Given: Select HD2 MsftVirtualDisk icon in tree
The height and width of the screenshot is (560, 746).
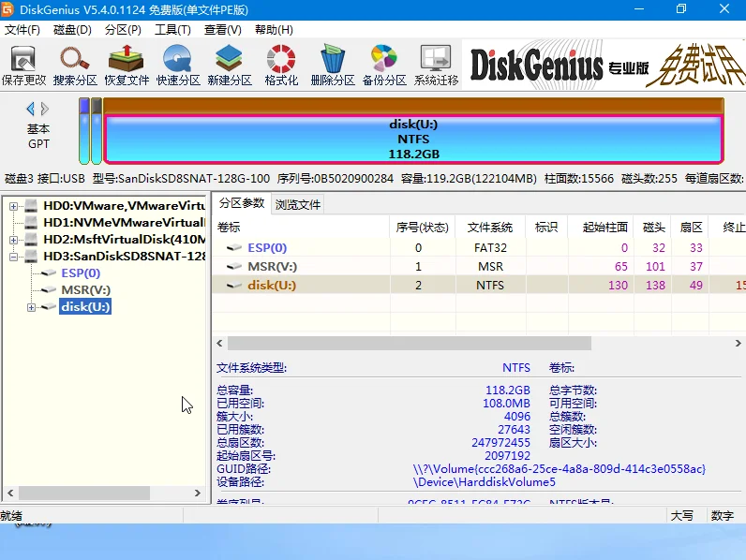Looking at the screenshot, I should click(x=31, y=239).
